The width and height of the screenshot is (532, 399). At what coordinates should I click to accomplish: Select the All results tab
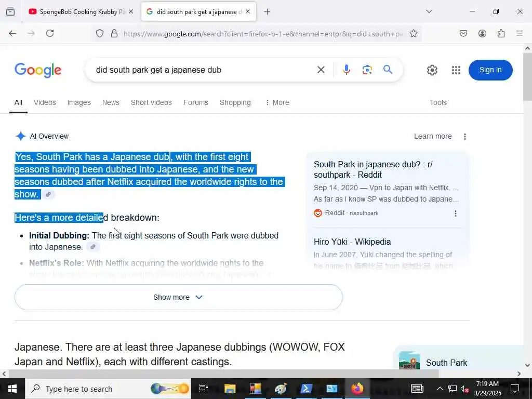pyautogui.click(x=18, y=102)
